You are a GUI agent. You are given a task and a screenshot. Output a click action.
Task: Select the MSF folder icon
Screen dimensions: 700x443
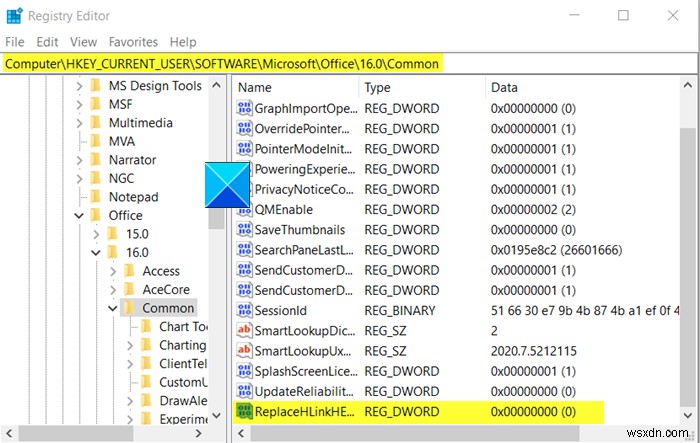[95, 104]
